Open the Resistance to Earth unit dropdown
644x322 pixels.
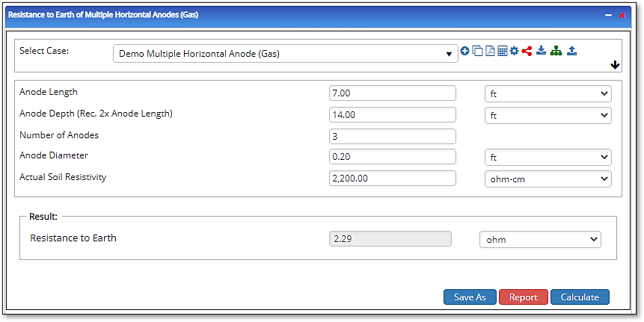[x=539, y=239]
